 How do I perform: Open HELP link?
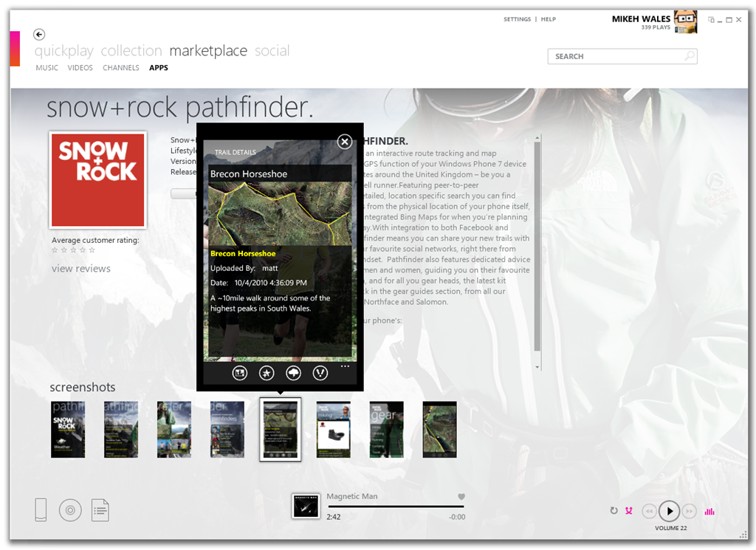[549, 19]
